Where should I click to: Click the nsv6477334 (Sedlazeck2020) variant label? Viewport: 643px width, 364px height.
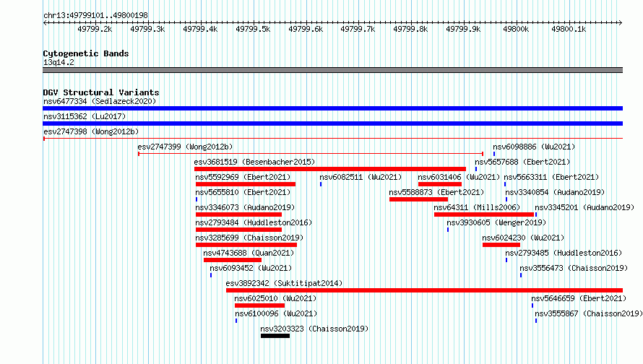[x=100, y=101]
